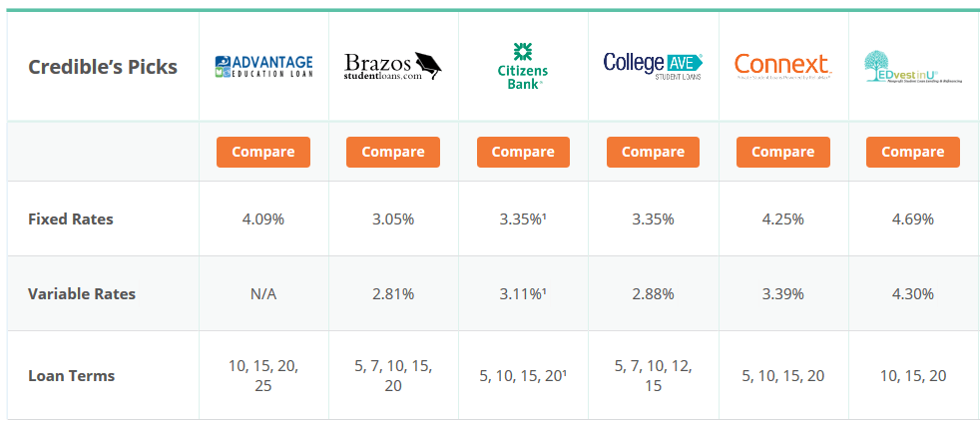Compare the Brazos loan offer
The height and width of the screenshot is (430, 980).
tap(393, 152)
